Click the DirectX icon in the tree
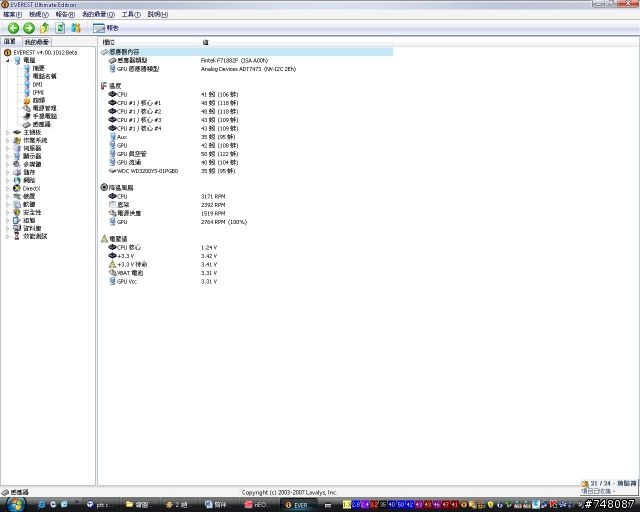This screenshot has height=512, width=640. pyautogui.click(x=17, y=189)
